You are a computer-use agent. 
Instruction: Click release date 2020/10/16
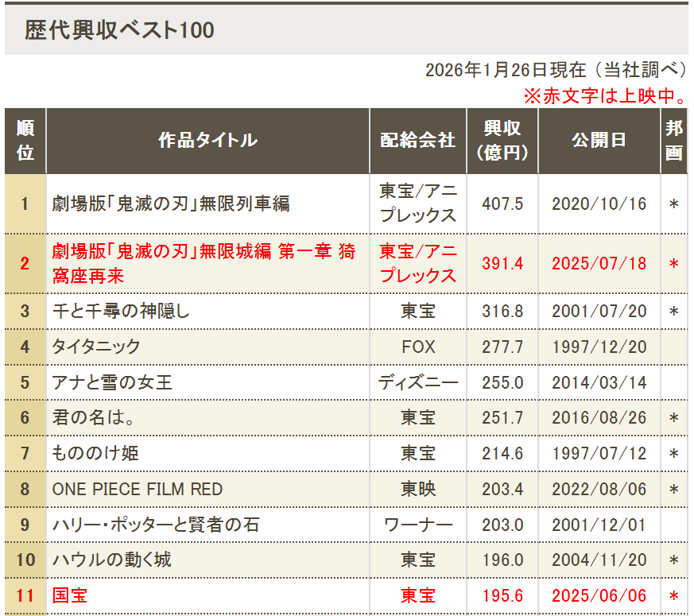coord(599,204)
